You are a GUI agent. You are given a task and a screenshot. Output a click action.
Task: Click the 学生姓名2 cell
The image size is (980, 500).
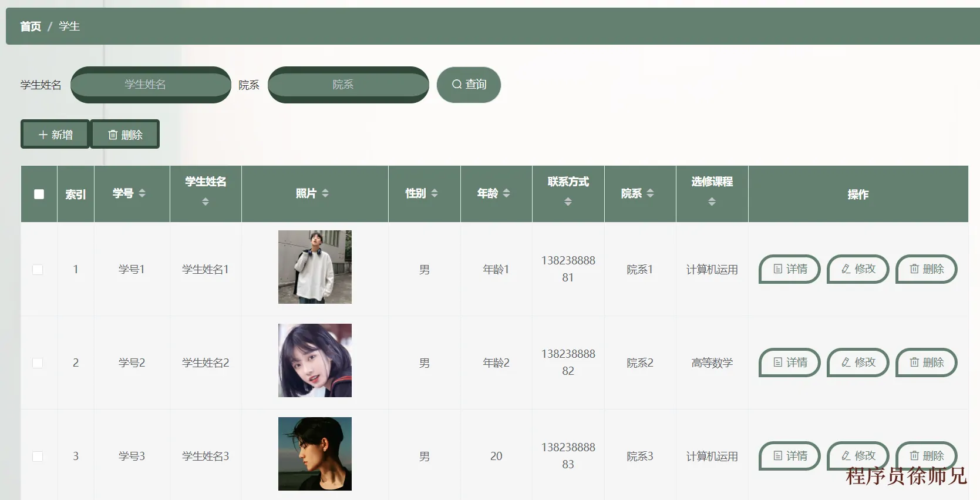click(206, 363)
